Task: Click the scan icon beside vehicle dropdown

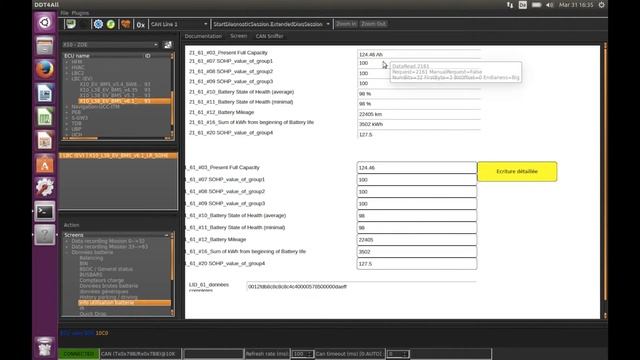Action: click(168, 44)
